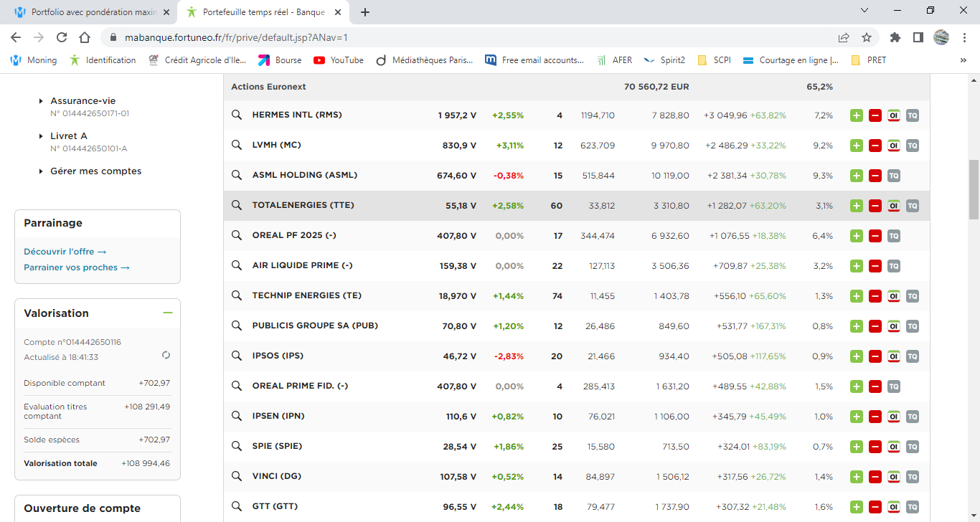Viewport: 980px width, 522px height.
Task: Open the Chrome profile avatar
Action: 941,37
